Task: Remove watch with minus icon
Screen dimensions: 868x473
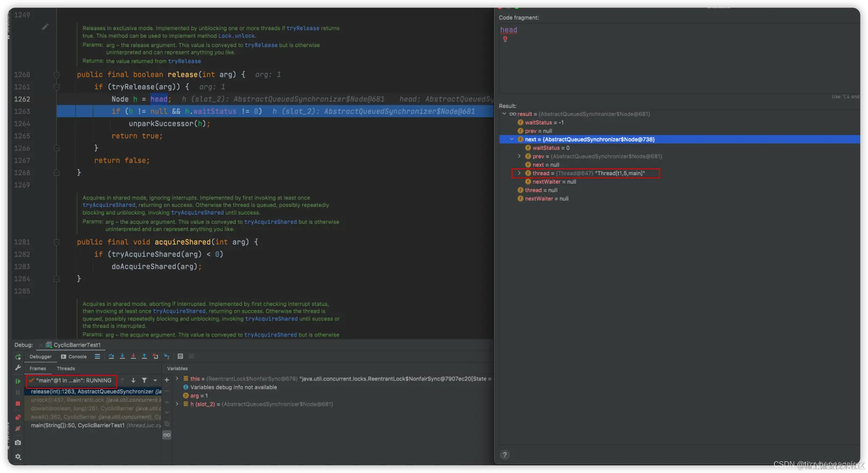Action: (167, 391)
